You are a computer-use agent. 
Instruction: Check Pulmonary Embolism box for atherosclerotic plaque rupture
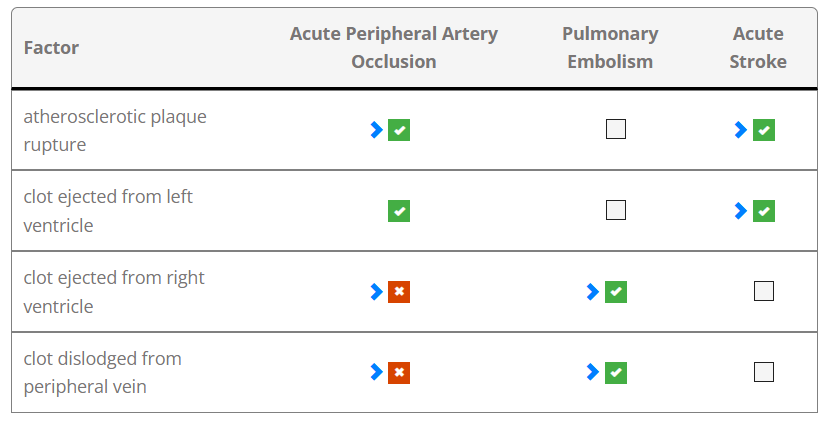pos(616,129)
